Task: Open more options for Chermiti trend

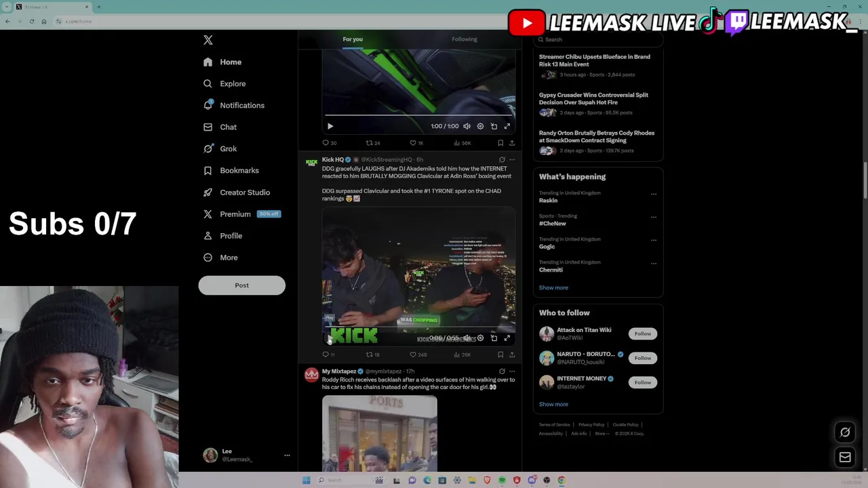Action: [654, 263]
